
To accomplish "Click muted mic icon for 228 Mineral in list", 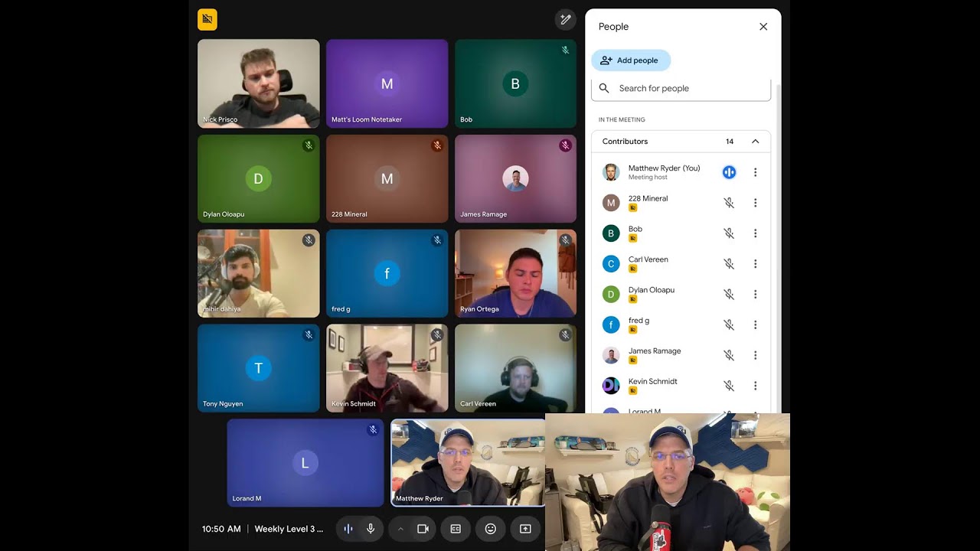I will (x=729, y=203).
